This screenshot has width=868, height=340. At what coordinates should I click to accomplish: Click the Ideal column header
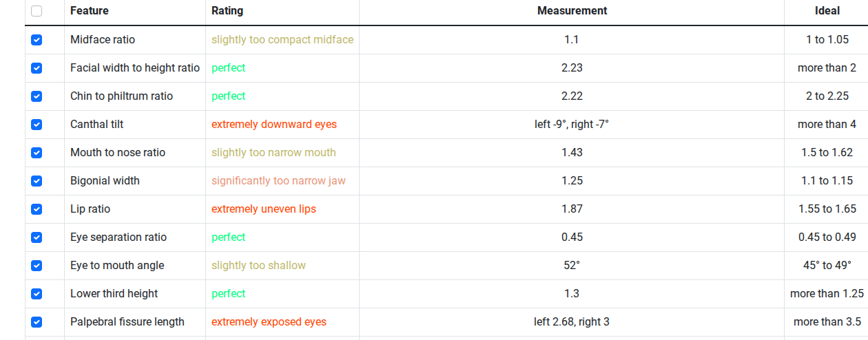tap(827, 11)
